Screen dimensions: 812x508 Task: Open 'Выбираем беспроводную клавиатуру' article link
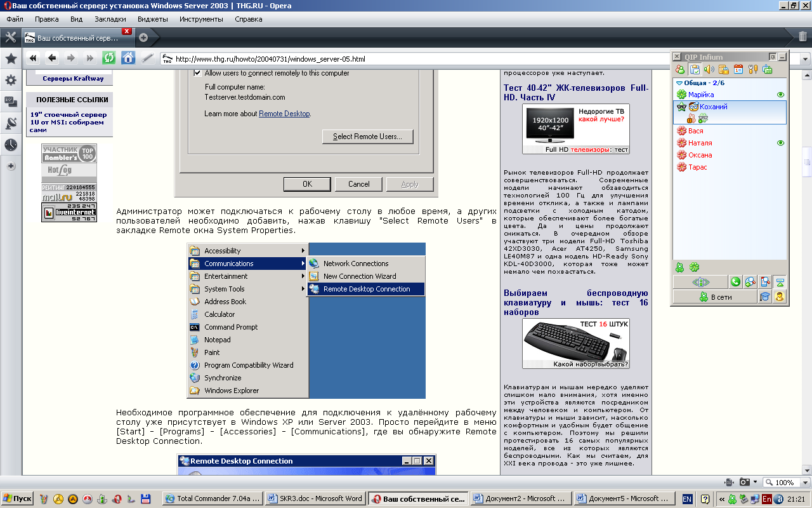(576, 303)
